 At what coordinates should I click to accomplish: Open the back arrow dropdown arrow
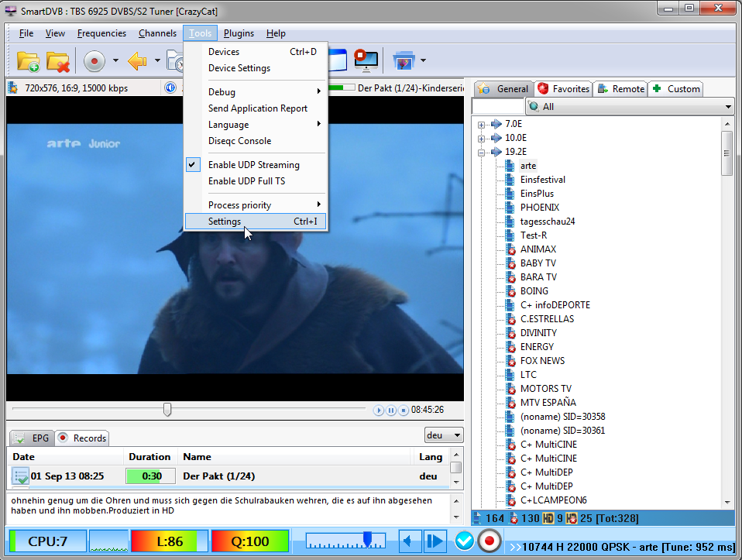tap(157, 60)
